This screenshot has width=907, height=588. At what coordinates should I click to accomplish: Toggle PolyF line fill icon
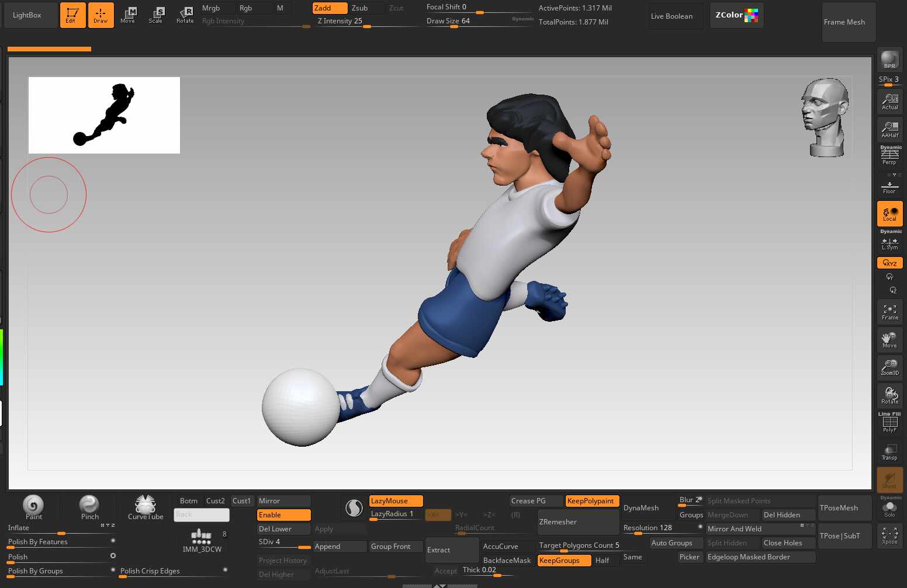click(x=889, y=423)
